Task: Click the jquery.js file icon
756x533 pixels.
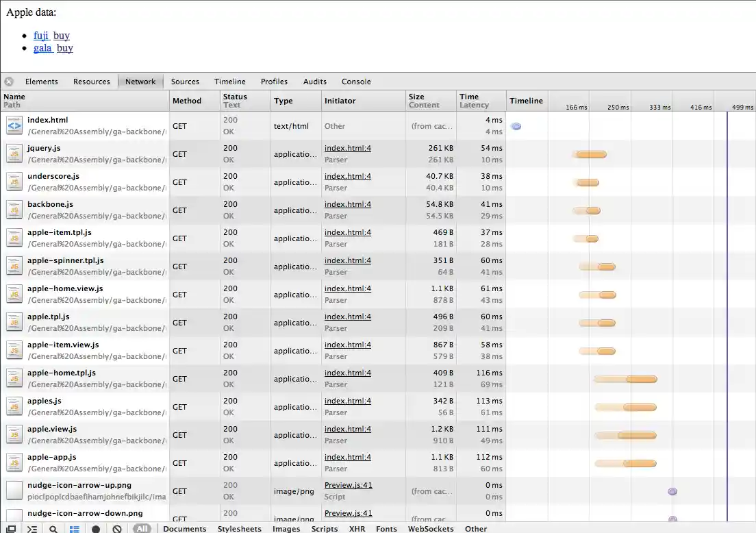Action: click(x=14, y=153)
